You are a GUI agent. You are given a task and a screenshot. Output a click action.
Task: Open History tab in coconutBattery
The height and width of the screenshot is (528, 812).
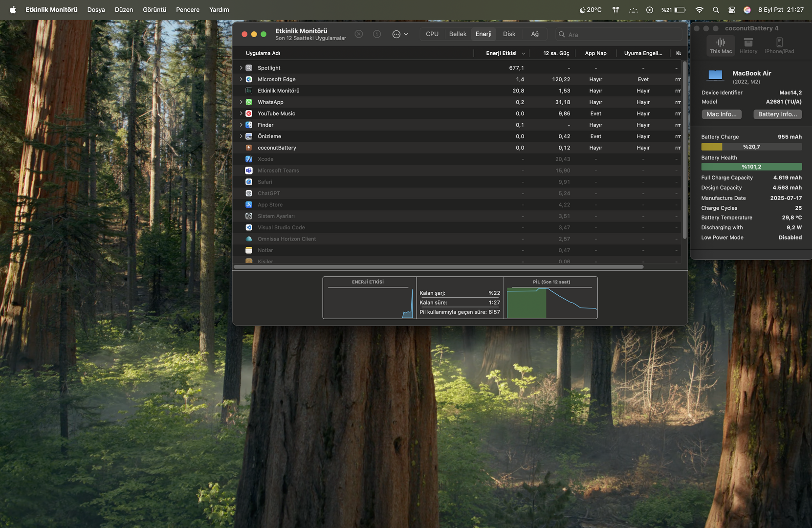tap(748, 45)
